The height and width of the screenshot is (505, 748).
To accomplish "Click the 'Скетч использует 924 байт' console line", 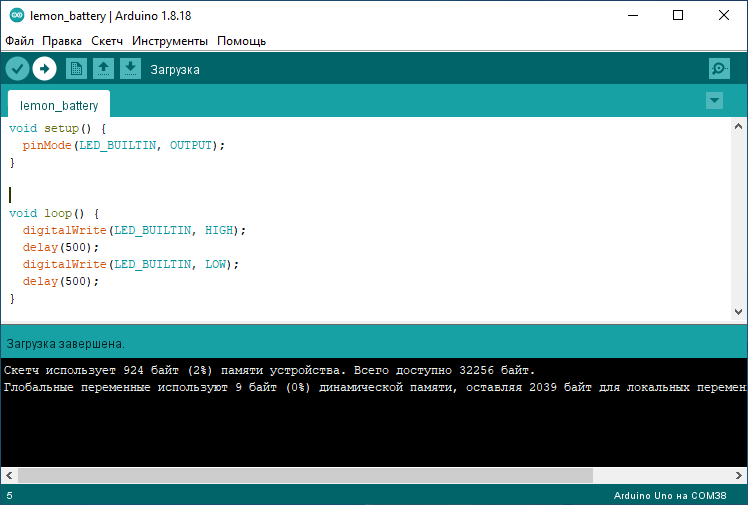I will (x=270, y=371).
